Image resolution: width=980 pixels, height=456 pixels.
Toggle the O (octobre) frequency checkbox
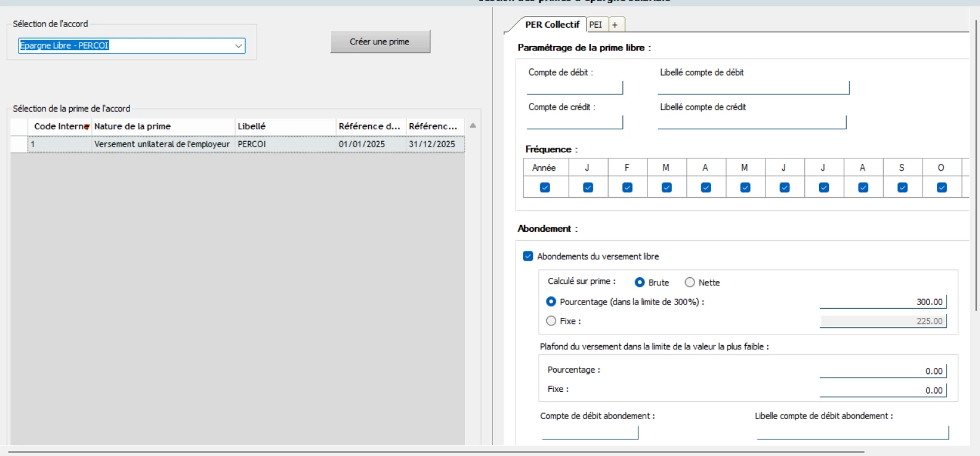[x=942, y=187]
